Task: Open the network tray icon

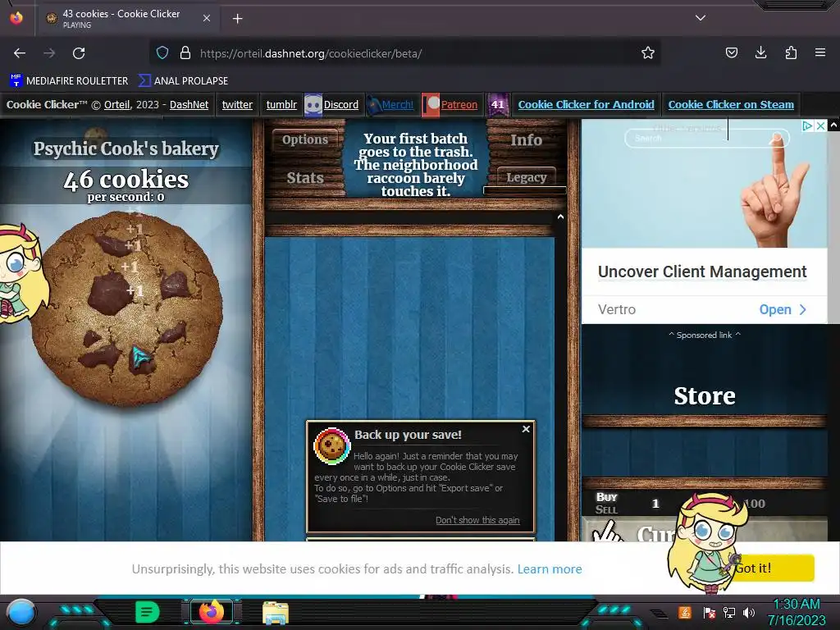Action: pyautogui.click(x=729, y=612)
